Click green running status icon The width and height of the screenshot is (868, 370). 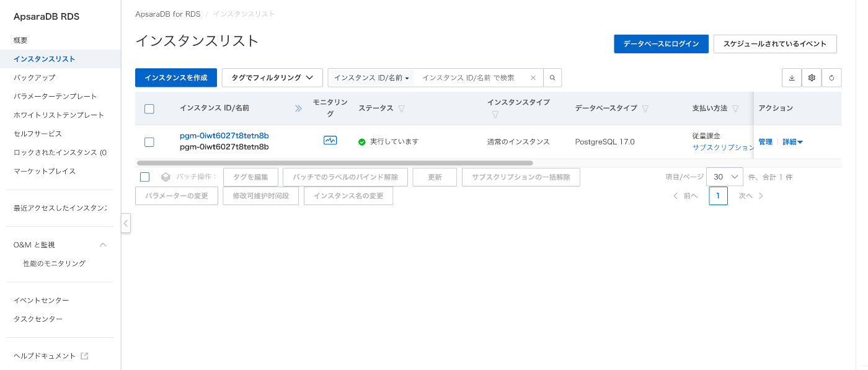[362, 142]
